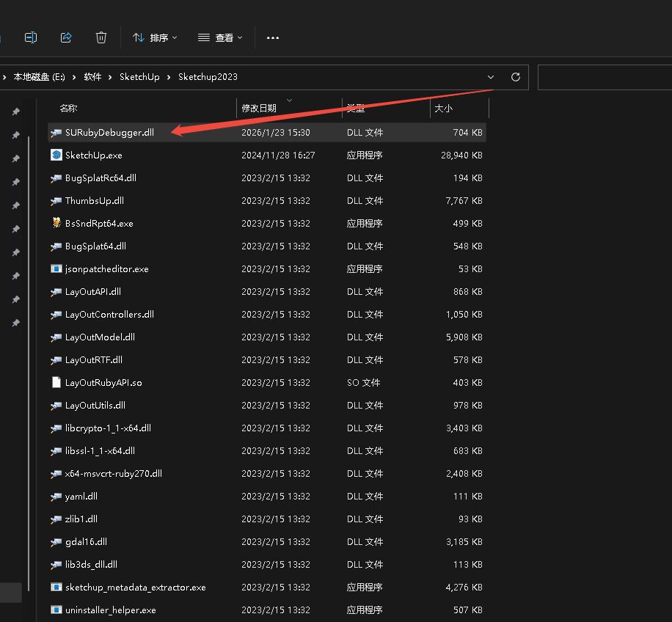
Task: Select the LayOutModel.dll file icon
Action: [x=56, y=337]
